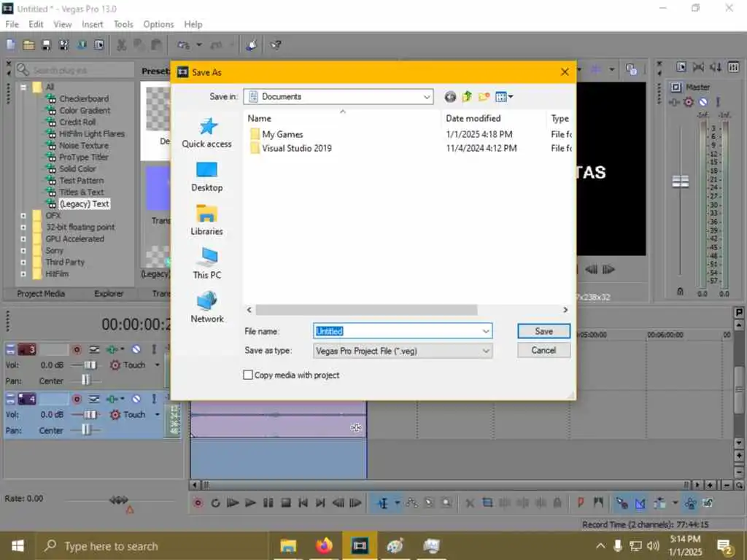Open the My Games folder
Screen dimensions: 747x560
[282, 134]
